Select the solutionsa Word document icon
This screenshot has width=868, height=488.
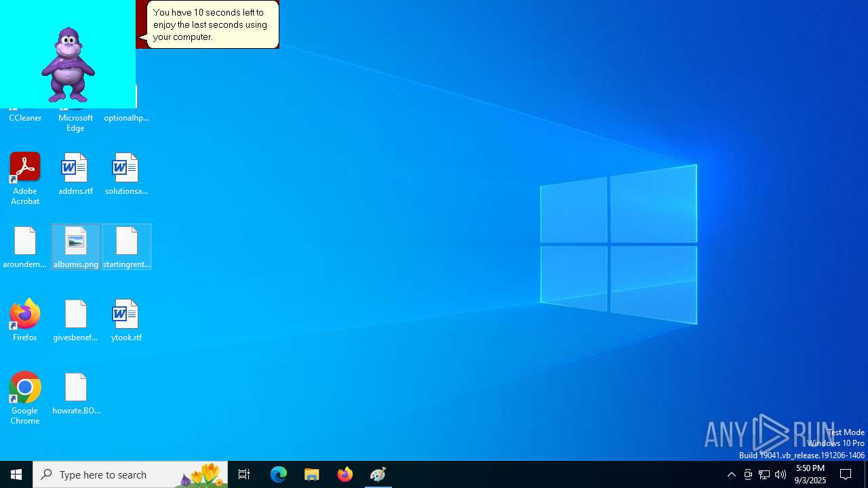point(126,174)
